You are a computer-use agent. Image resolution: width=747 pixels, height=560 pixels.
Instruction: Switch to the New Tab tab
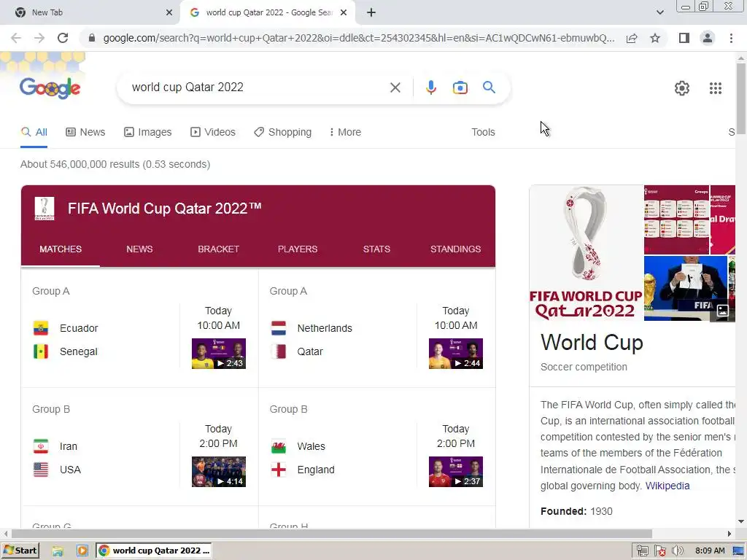[90, 13]
